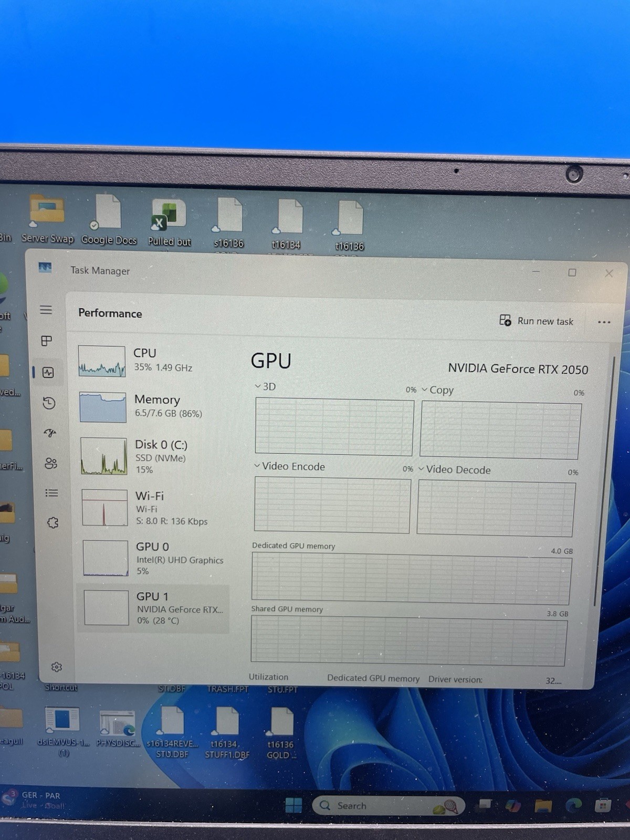Click the NVIDIA GeForce RTX 2050 title text
This screenshot has height=840, width=630.
pos(518,369)
